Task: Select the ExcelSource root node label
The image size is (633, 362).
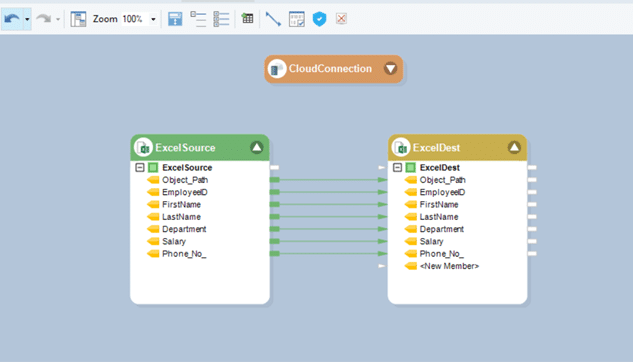Action: click(187, 167)
